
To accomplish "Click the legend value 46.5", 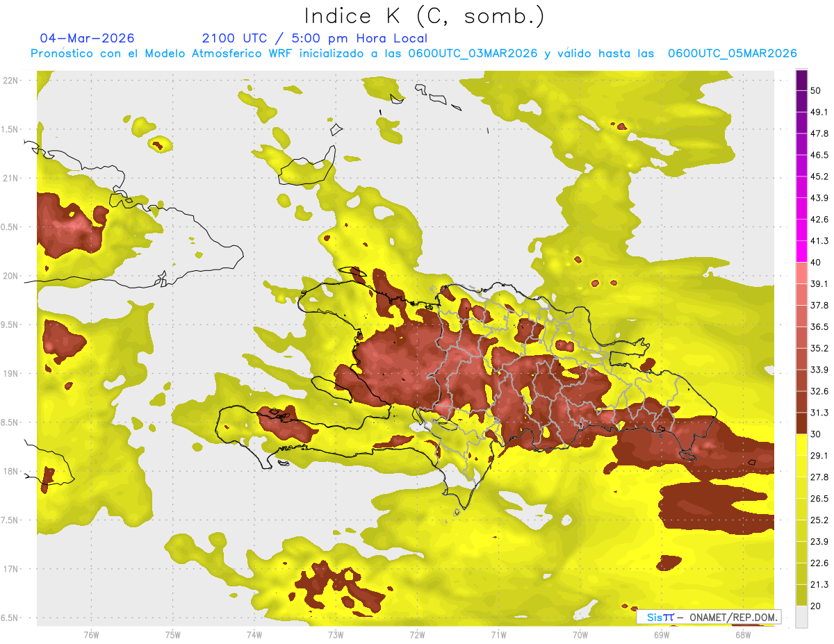I will tap(819, 155).
